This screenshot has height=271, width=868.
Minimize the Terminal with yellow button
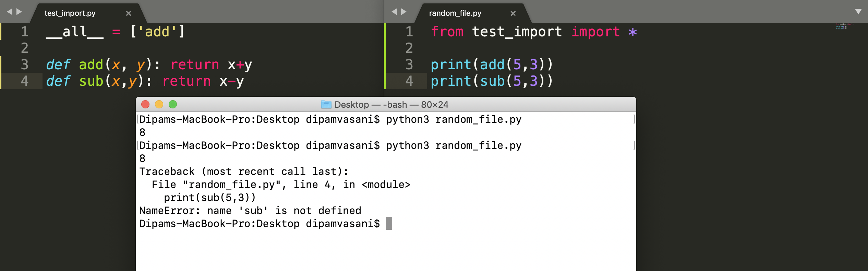click(x=159, y=104)
